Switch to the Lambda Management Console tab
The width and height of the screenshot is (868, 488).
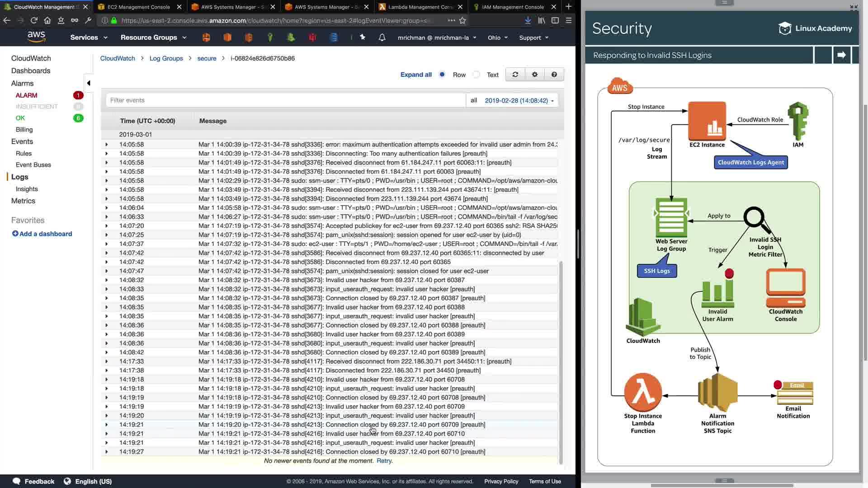point(420,7)
